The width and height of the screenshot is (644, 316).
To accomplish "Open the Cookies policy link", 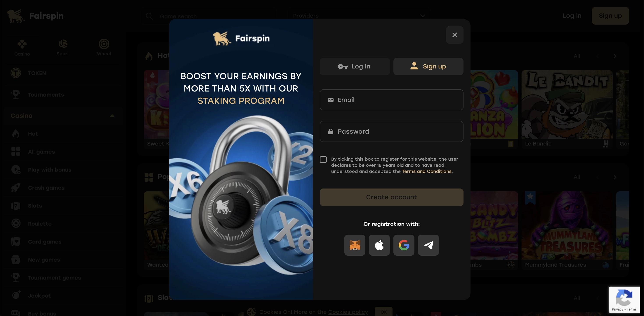I will click(348, 312).
